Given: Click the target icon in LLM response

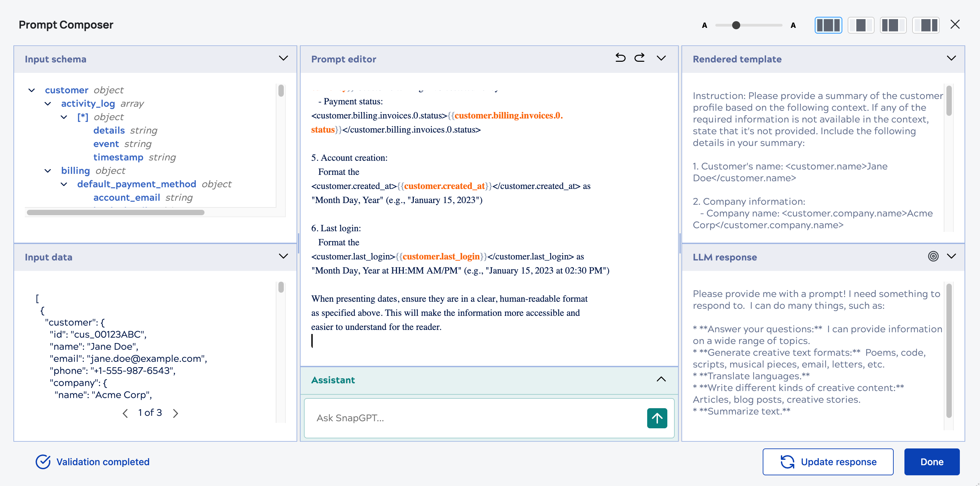Looking at the screenshot, I should [x=933, y=256].
